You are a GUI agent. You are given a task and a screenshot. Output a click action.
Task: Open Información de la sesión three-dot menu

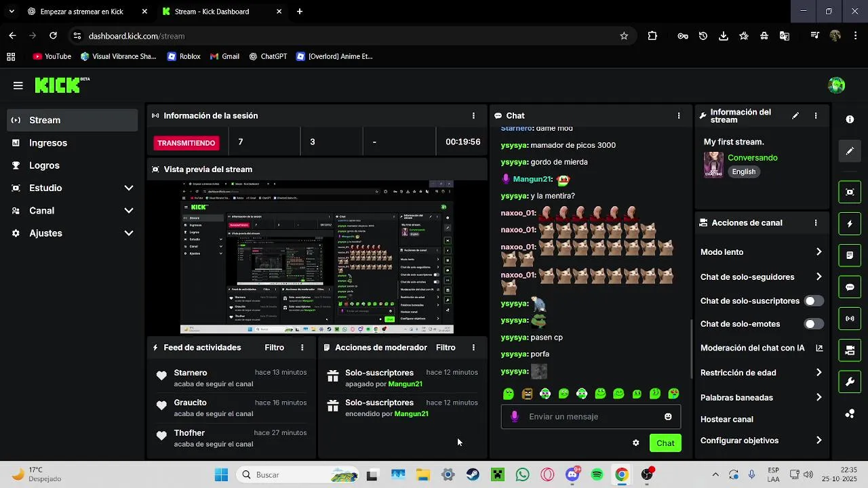pos(473,116)
